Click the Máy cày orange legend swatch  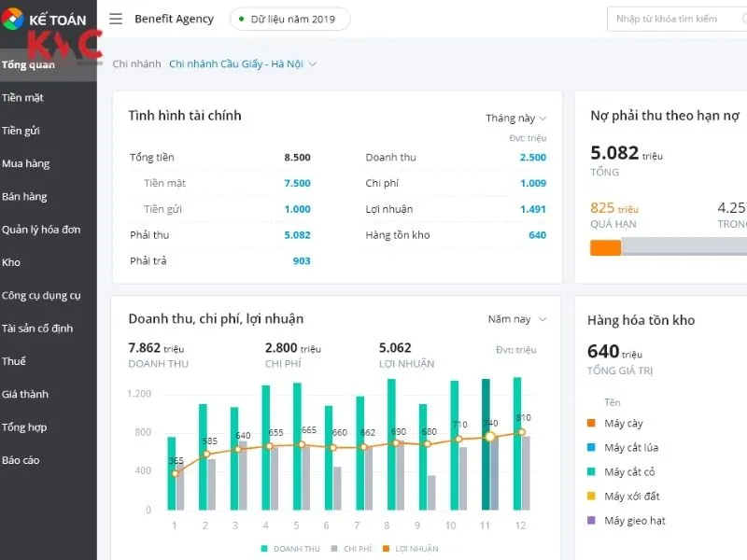(x=591, y=424)
